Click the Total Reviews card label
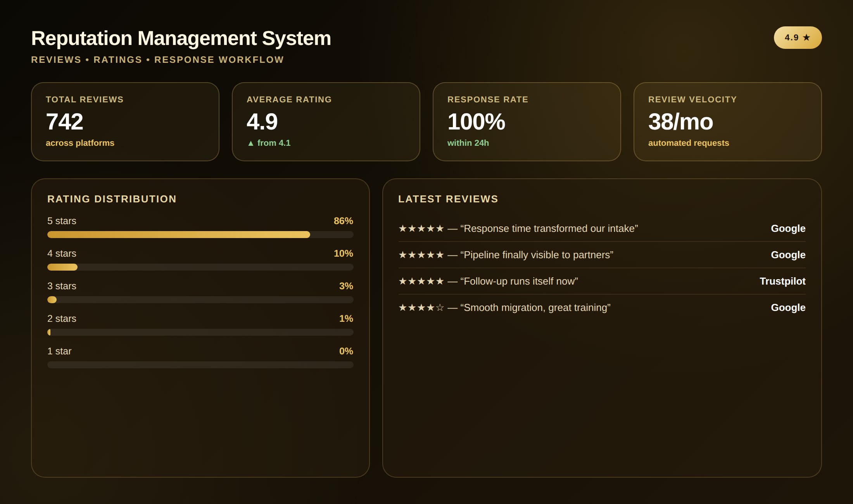The width and height of the screenshot is (853, 504). pos(85,100)
